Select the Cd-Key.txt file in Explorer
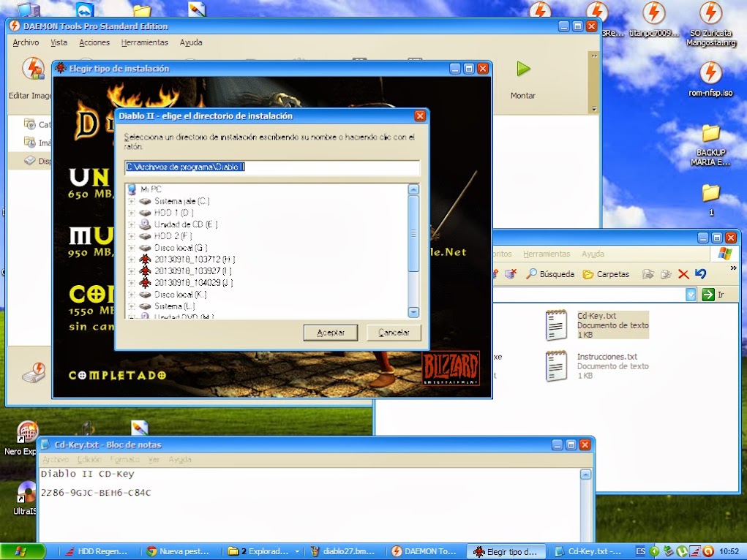This screenshot has height=560, width=747. point(598,325)
